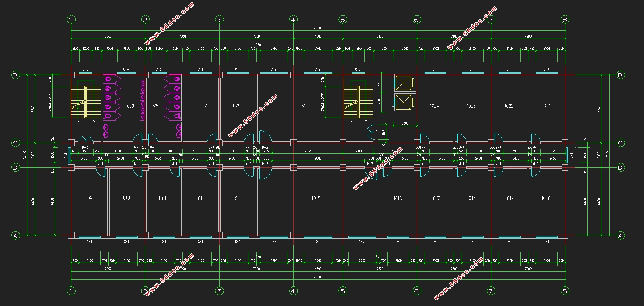Click top grid bubble 4
The height and width of the screenshot is (306, 644).
[x=293, y=20]
